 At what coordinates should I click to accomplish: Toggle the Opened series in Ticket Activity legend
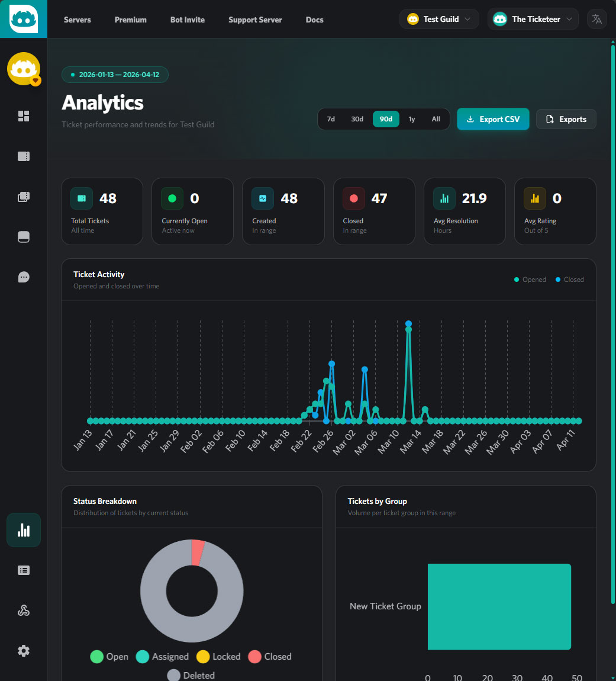[530, 279]
